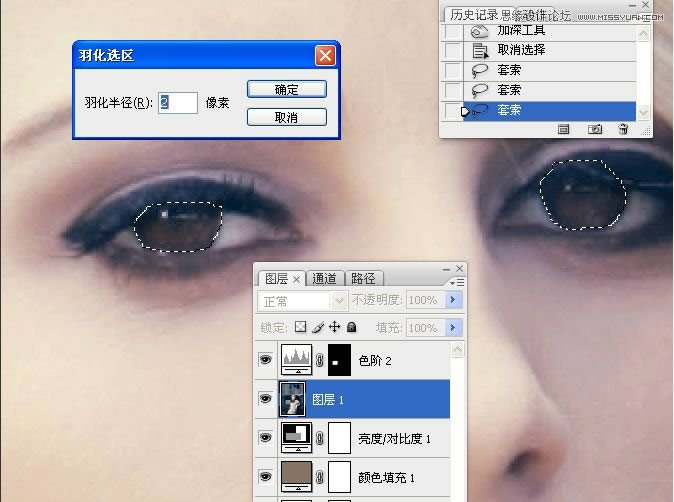This screenshot has height=502, width=674.
Task: Click the lock image pixels brush icon
Action: pos(317,327)
